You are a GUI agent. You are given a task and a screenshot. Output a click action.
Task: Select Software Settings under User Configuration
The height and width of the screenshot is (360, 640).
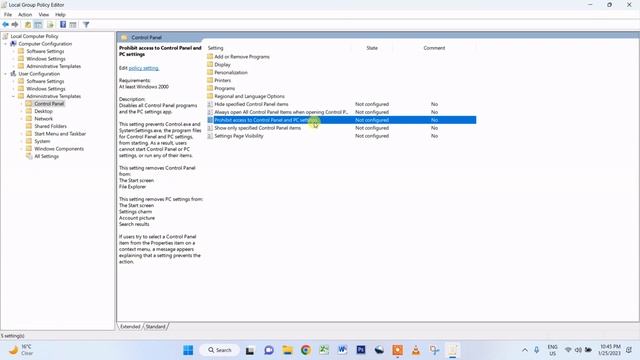[45, 81]
